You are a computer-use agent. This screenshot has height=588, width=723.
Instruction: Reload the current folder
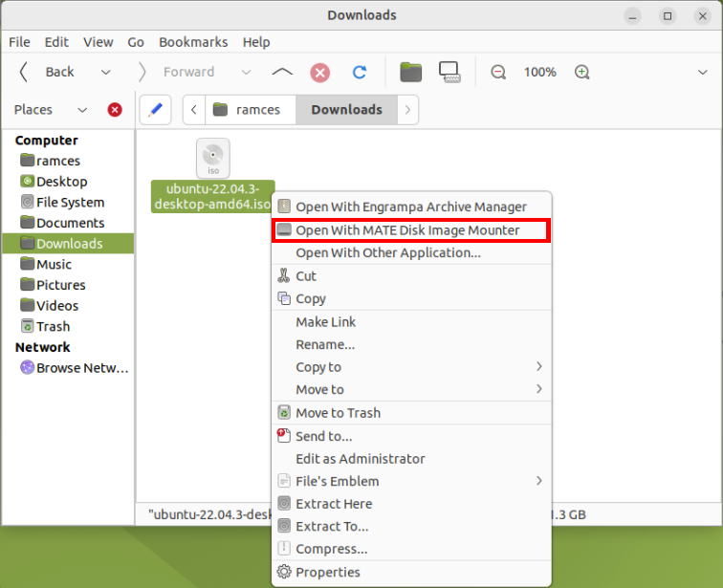[360, 73]
